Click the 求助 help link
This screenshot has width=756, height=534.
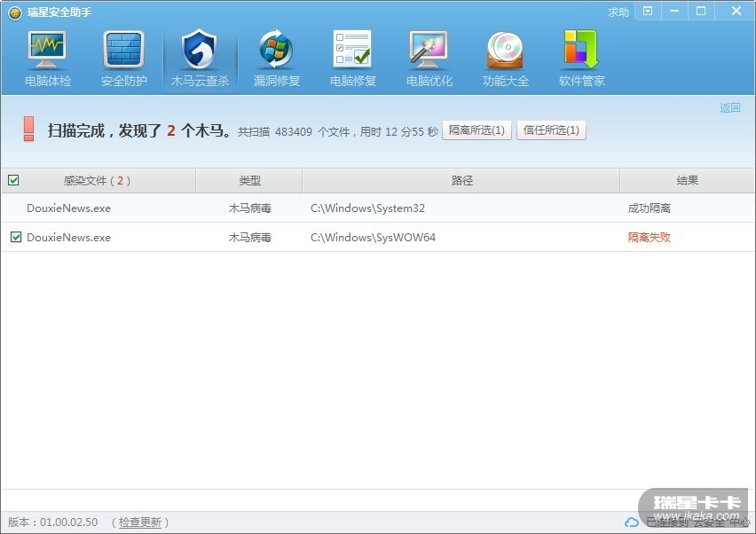point(618,12)
